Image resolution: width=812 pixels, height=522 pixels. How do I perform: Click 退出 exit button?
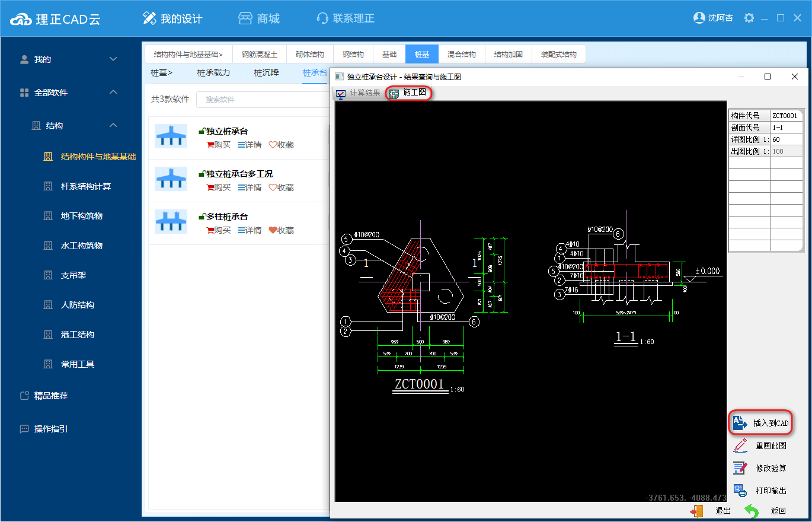(x=711, y=511)
